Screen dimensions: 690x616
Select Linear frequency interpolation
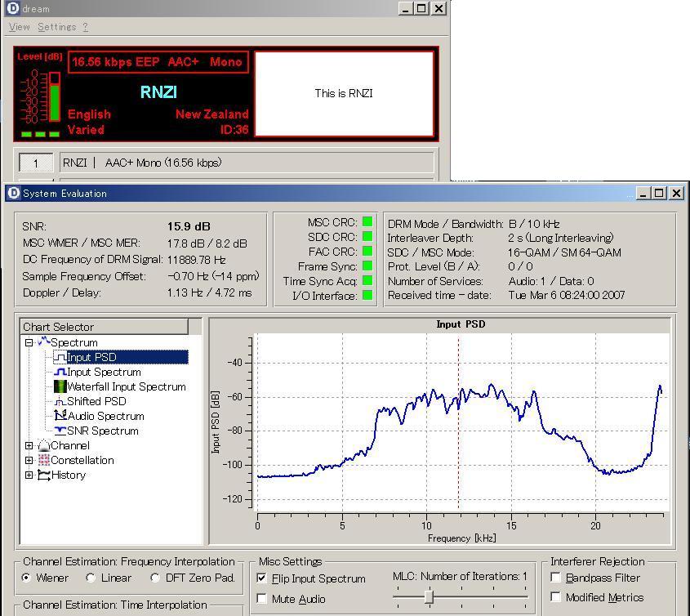[x=91, y=578]
